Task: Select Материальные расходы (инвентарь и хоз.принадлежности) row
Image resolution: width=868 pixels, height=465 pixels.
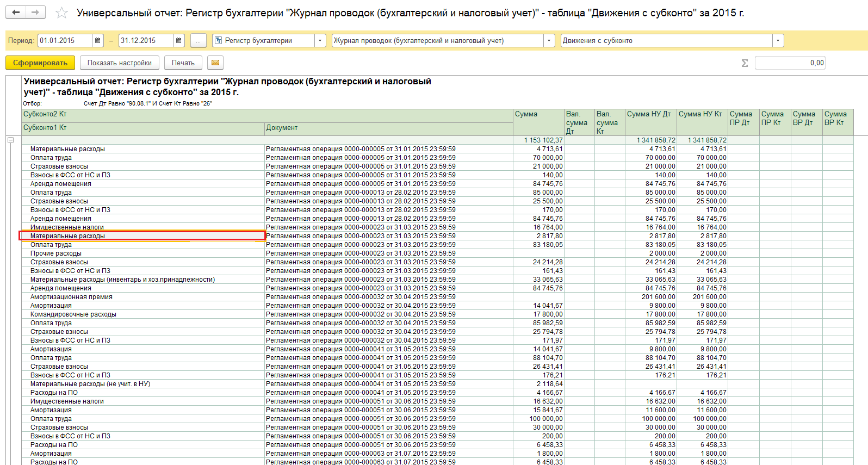Action: (142, 280)
